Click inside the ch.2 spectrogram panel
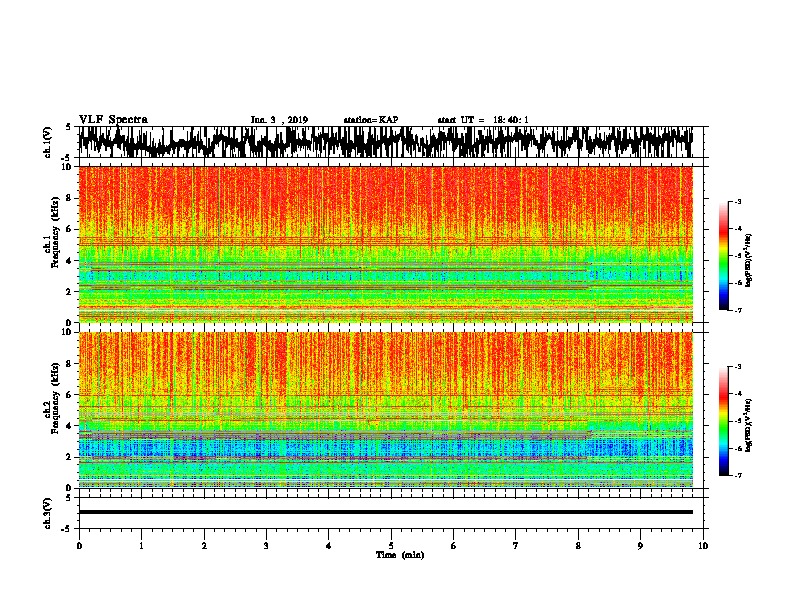The image size is (792, 612). pyautogui.click(x=385, y=410)
